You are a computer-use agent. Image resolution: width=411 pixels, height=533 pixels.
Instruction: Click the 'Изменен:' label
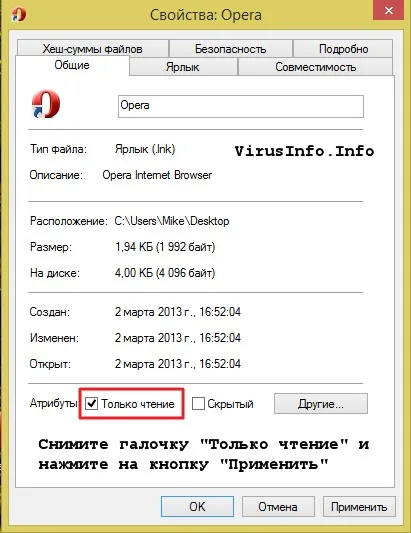[x=54, y=338]
